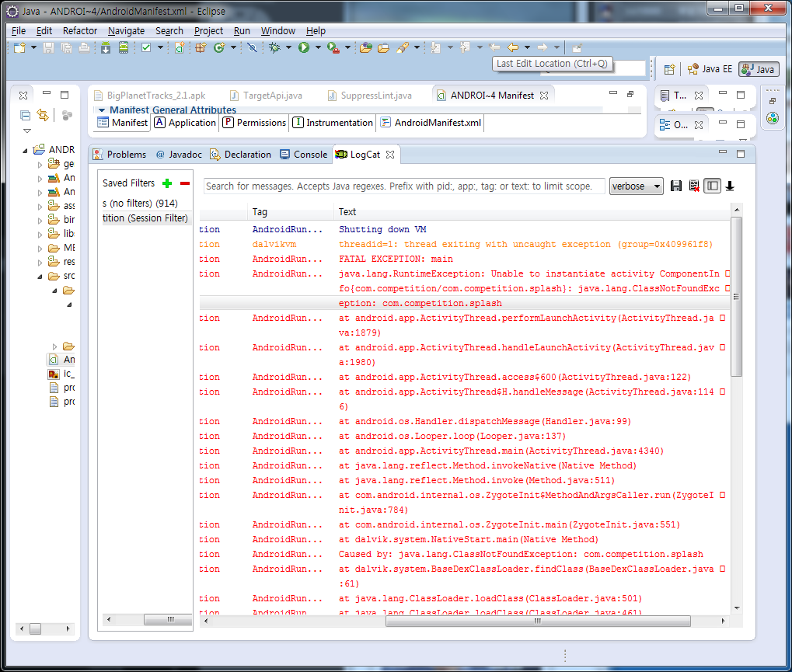The width and height of the screenshot is (792, 672).
Task: Collapse the src folder in the tree
Action: (x=40, y=276)
